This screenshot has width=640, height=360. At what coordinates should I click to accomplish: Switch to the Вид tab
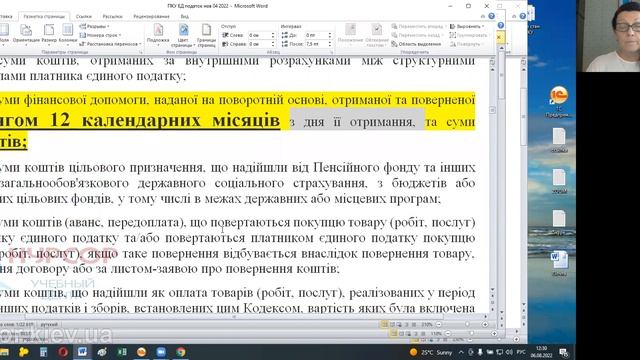coord(184,16)
